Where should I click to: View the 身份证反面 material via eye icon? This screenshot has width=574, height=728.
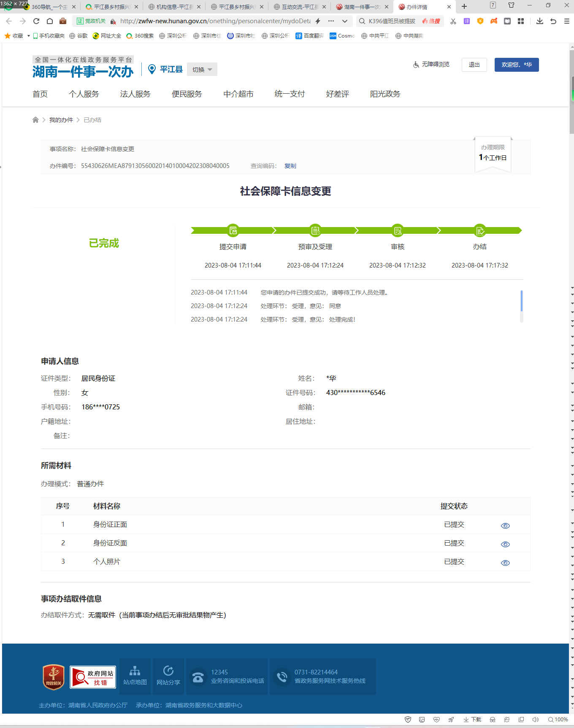tap(505, 544)
